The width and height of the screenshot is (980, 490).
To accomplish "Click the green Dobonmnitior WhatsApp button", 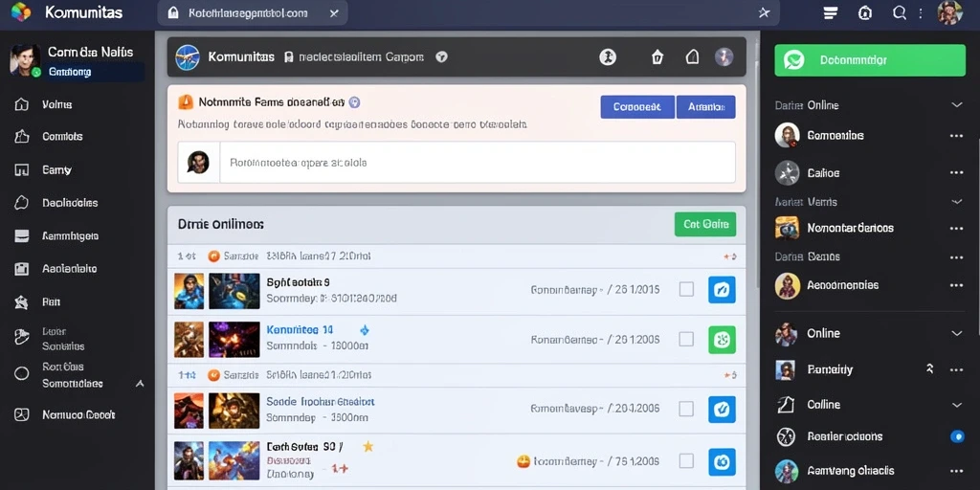I will coord(869,60).
